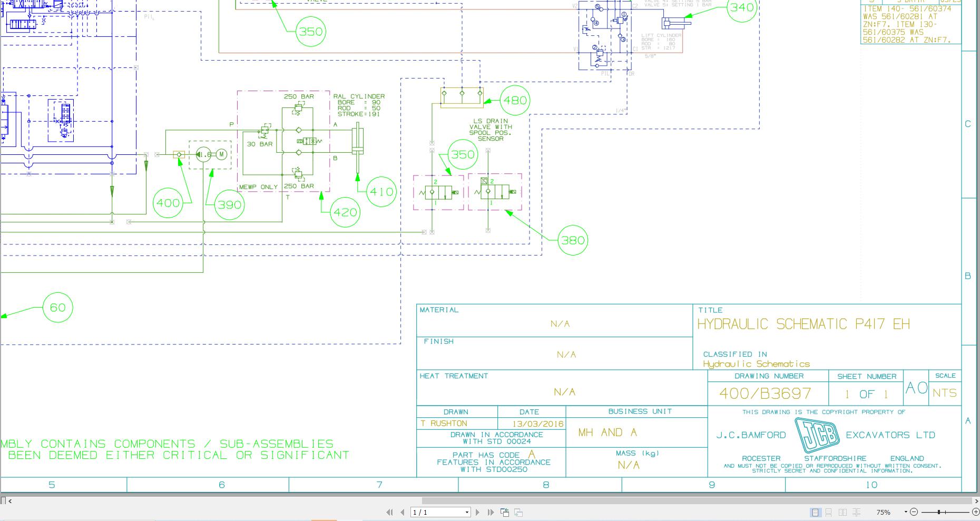Click the date 13/03/2016
This screenshot has height=521, width=980.
click(537, 424)
